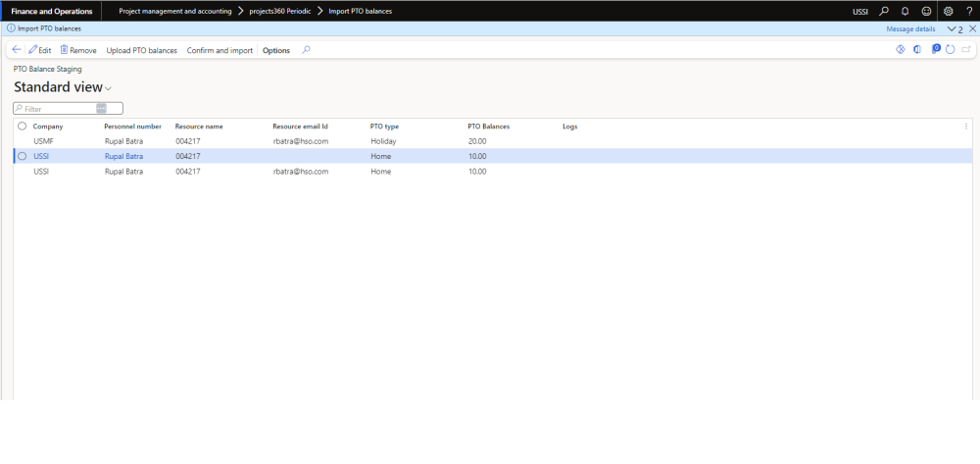
Task: Open the Personnel number column header menu
Action: click(x=132, y=127)
